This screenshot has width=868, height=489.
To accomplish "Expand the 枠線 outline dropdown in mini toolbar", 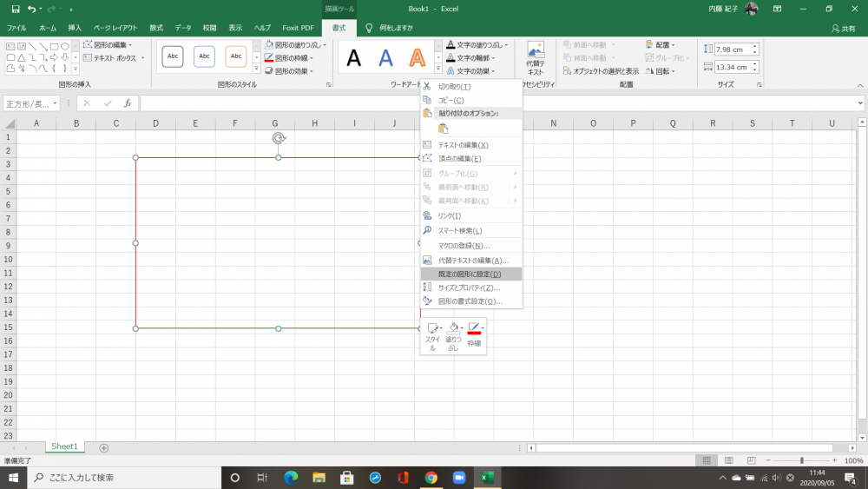I will (483, 328).
